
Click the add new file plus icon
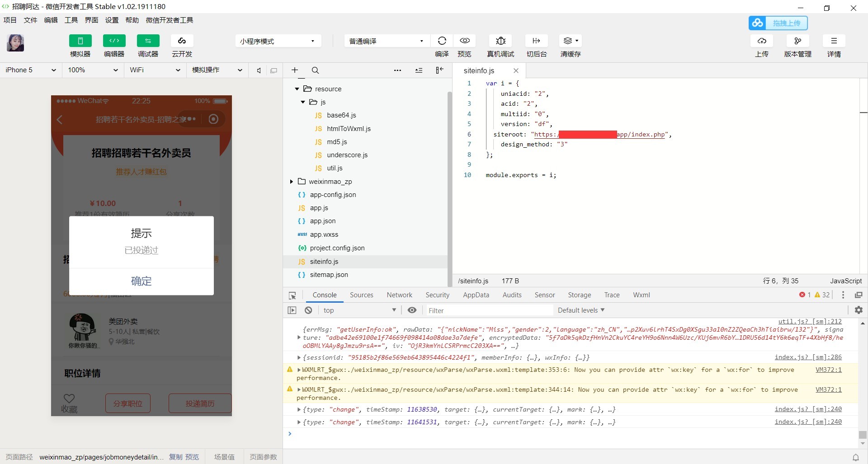coord(295,70)
